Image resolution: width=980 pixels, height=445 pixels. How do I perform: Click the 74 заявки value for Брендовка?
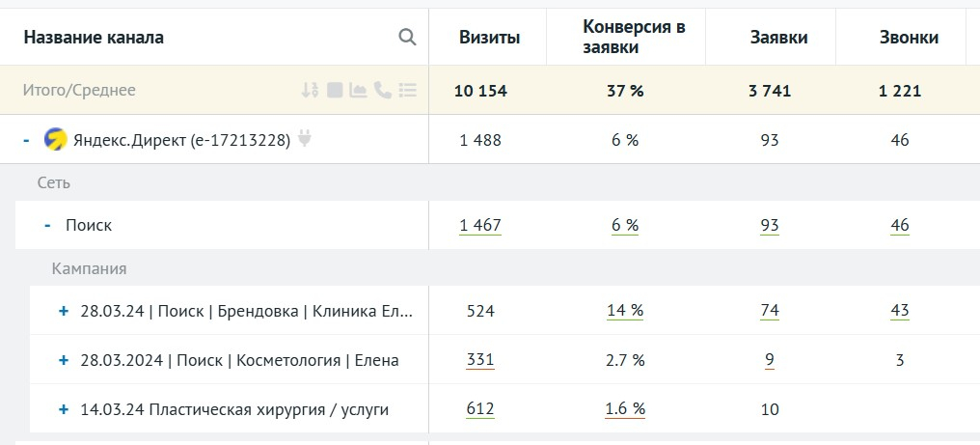click(x=769, y=311)
